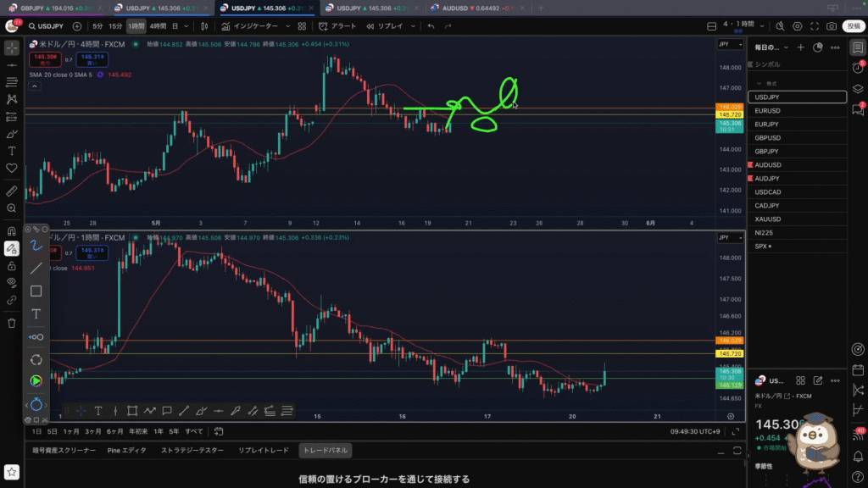Open chart type candlestick selector
Viewport: 868px width, 488px height.
pos(204,26)
